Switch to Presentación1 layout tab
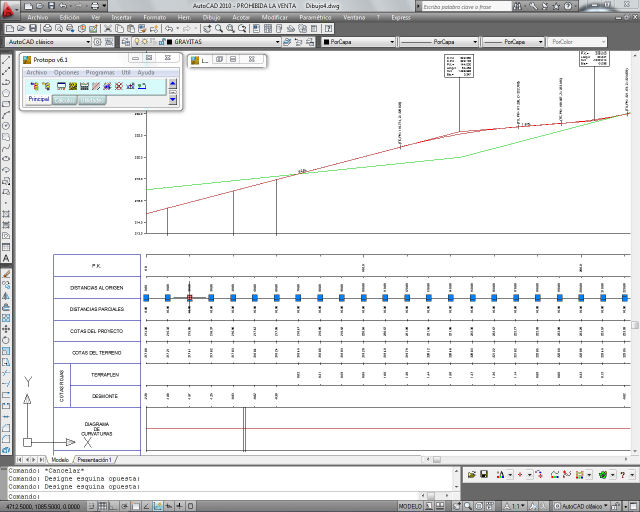Screen dimensions: 640x512 [94, 460]
